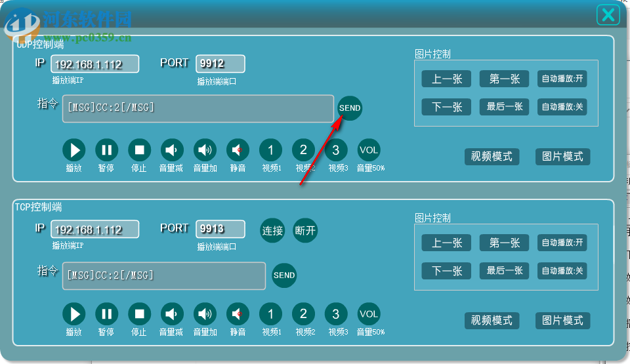The height and width of the screenshot is (364, 630).
Task: Stop playback in TCP control panel
Action: (139, 314)
